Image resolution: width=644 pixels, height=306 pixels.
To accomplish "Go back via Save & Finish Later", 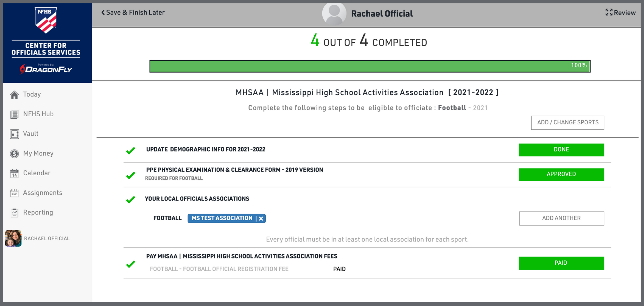I will click(x=133, y=12).
